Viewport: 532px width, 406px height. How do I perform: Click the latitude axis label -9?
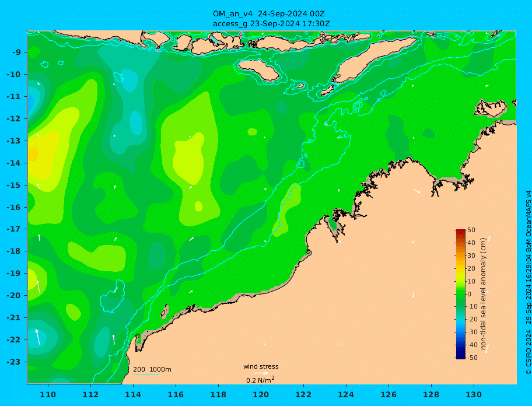[16, 52]
